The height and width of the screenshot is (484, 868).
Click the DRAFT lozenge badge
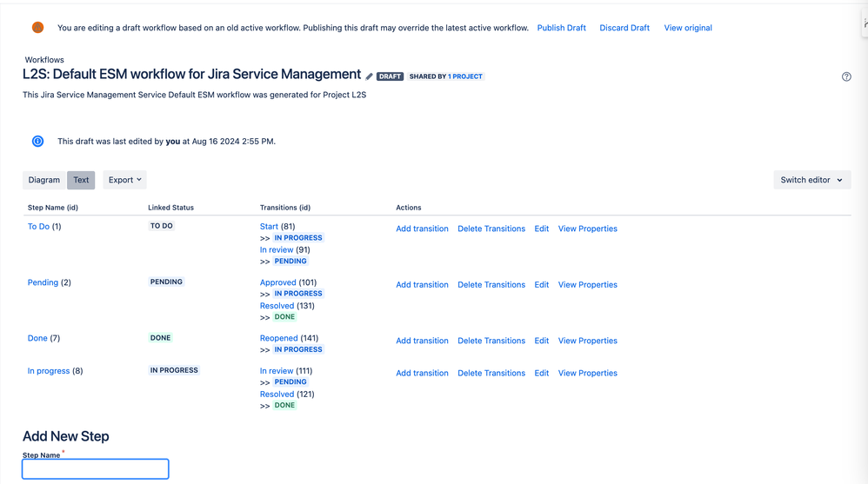pos(390,76)
